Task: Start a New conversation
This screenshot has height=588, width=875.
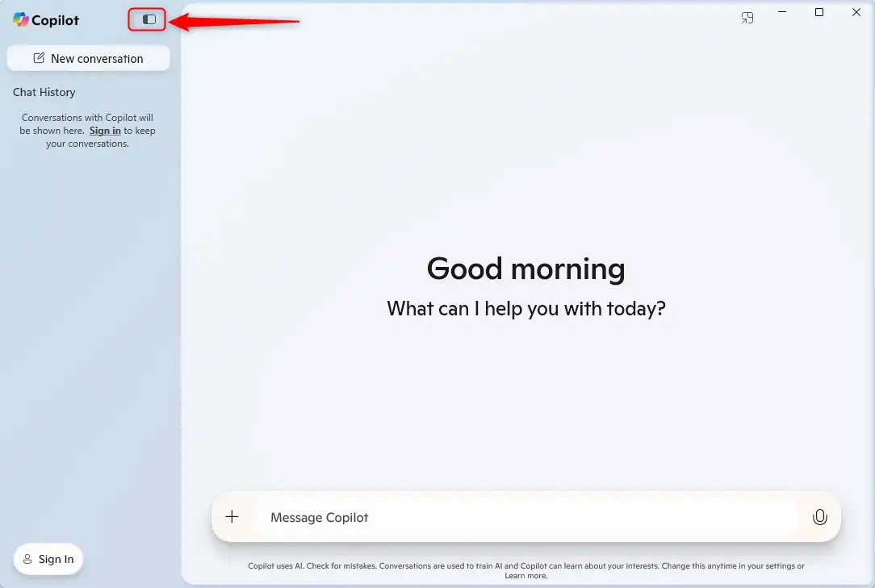Action: coord(88,58)
